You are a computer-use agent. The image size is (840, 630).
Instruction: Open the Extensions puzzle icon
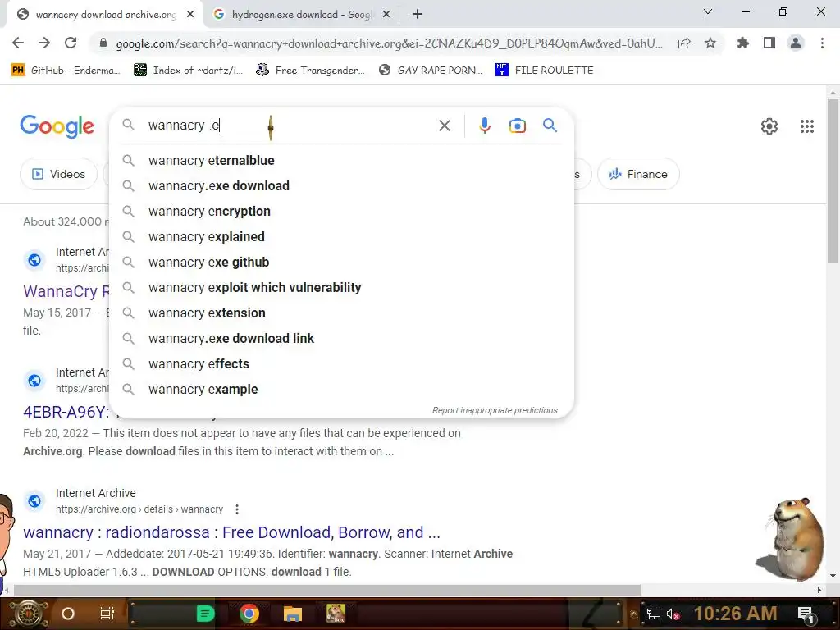(743, 43)
